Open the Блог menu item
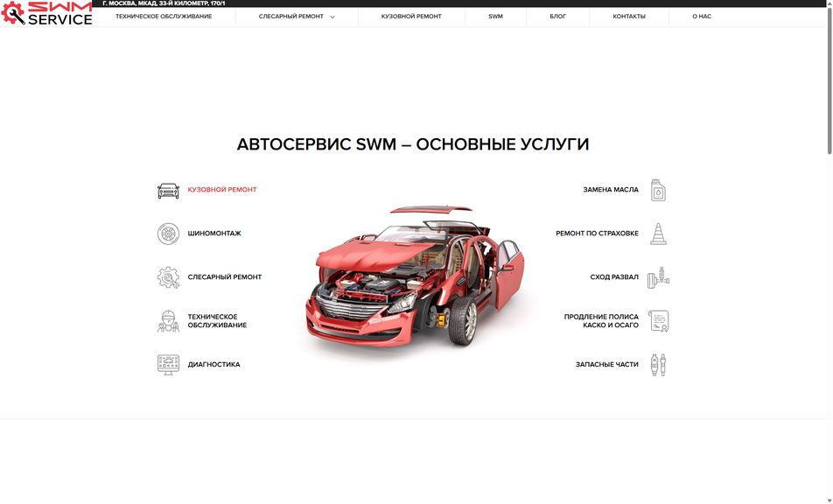Screen dimensions: 833x504 [x=558, y=17]
